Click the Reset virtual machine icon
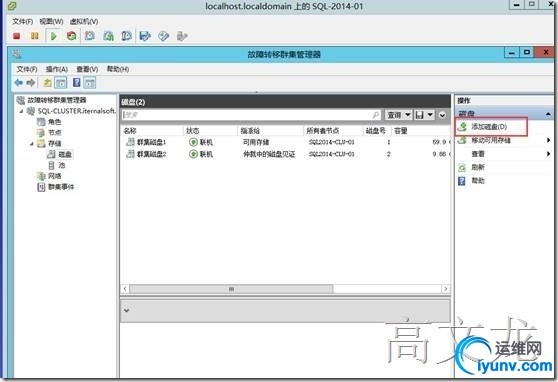Screen dimensions: 558x382 (x=72, y=36)
